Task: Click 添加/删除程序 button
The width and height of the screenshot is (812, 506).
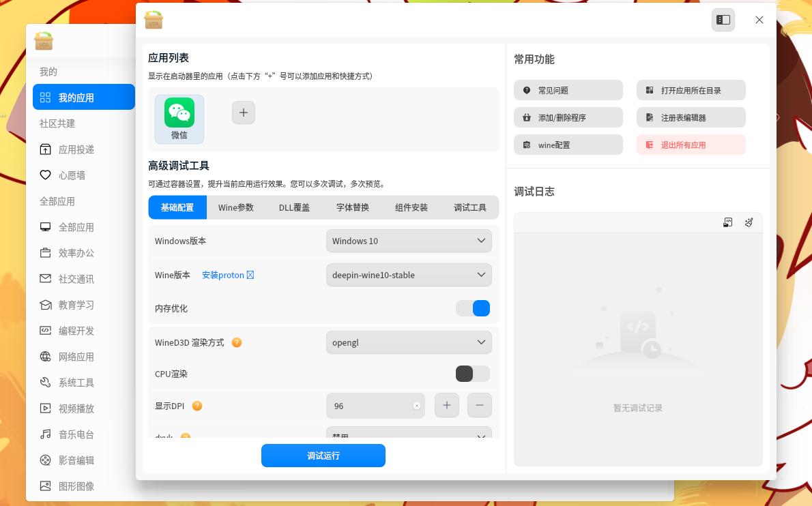Action: (x=568, y=117)
